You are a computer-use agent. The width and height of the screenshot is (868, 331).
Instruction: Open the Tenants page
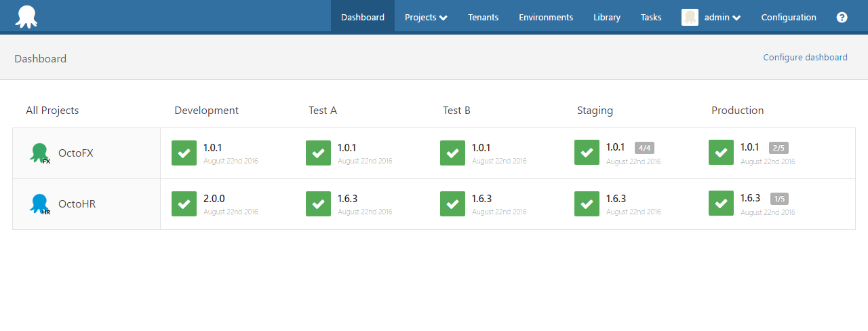pyautogui.click(x=484, y=18)
